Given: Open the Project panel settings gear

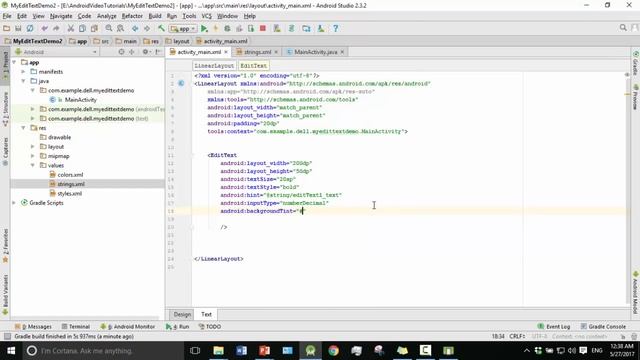Looking at the screenshot, I should click(x=145, y=52).
